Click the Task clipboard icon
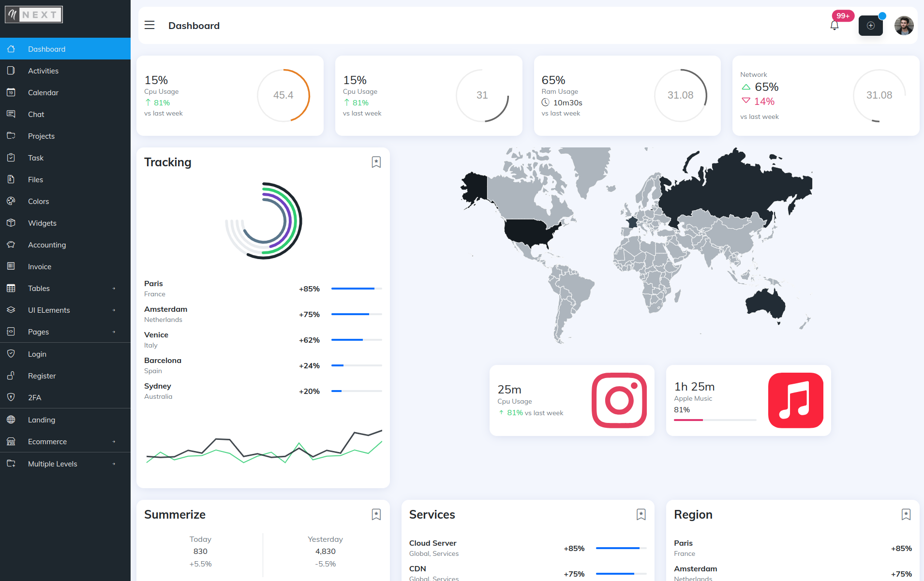The height and width of the screenshot is (581, 924). click(x=11, y=158)
